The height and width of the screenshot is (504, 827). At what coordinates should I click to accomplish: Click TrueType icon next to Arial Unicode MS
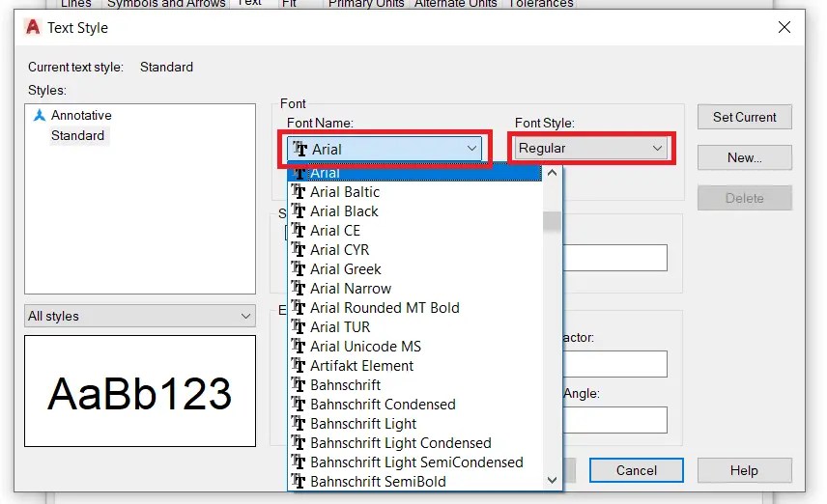tap(299, 347)
